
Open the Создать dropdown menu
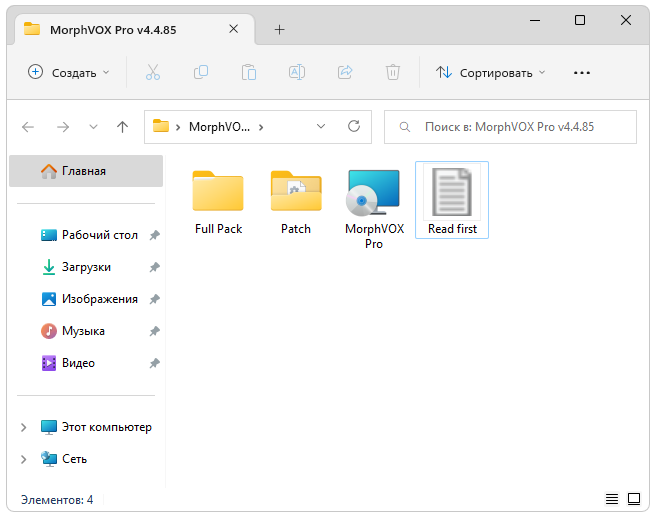tap(69, 72)
